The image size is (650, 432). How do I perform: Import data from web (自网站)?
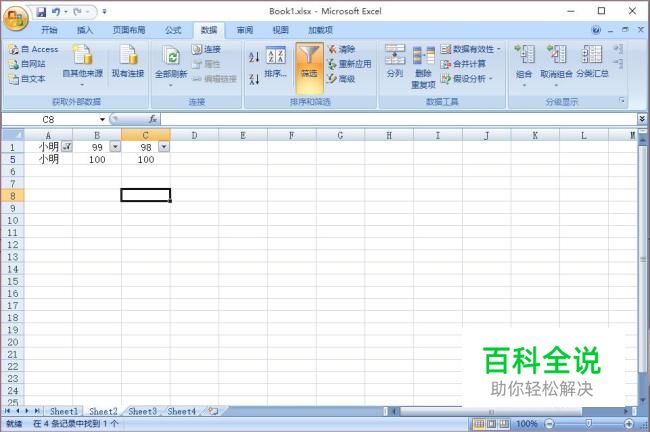[27, 64]
